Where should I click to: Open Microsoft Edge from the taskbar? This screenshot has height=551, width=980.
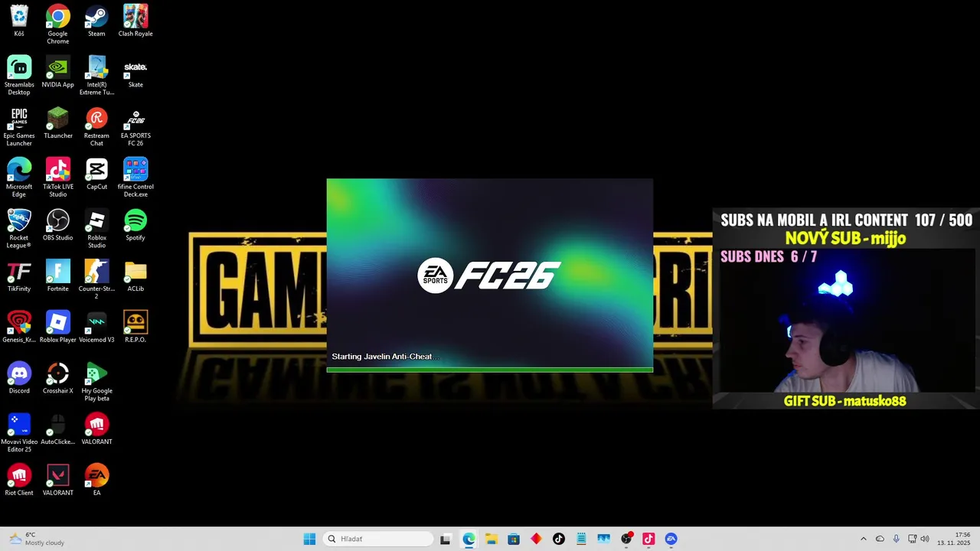pyautogui.click(x=469, y=539)
